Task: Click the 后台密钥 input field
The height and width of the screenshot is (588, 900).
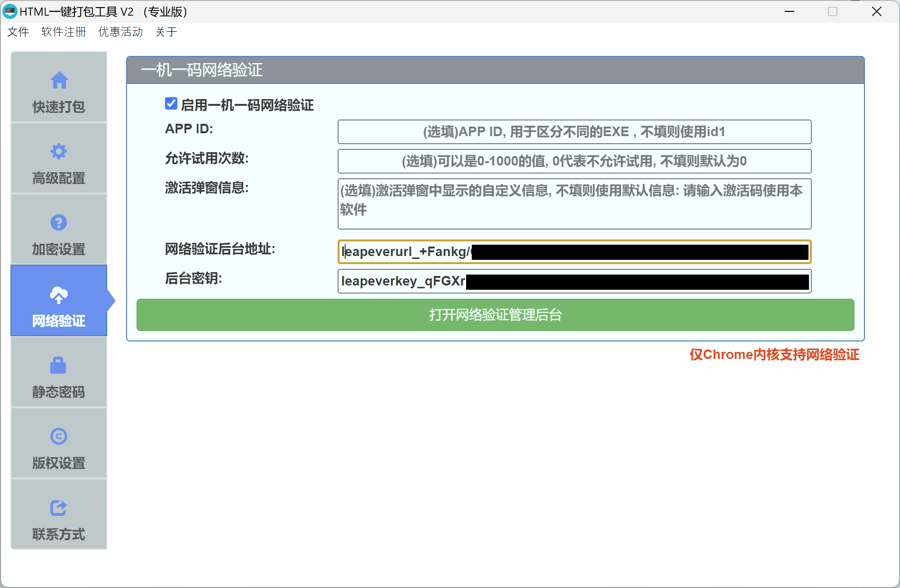Action: (x=574, y=281)
